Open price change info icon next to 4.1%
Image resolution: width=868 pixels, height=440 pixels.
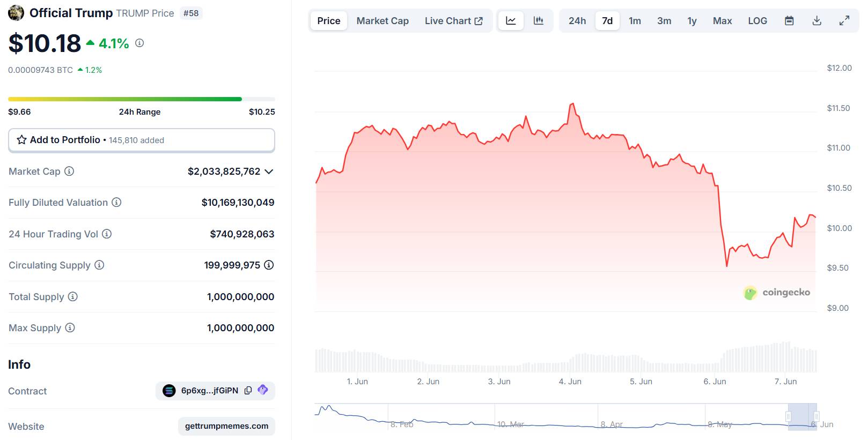139,43
